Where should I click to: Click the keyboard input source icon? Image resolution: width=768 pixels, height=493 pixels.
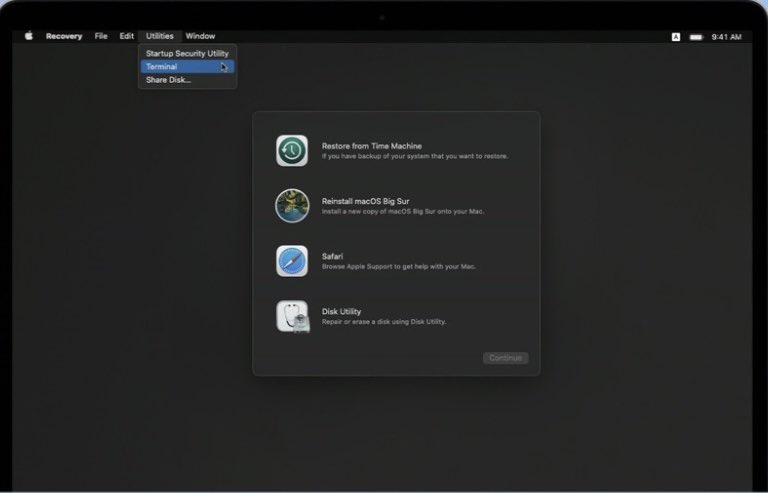click(676, 37)
